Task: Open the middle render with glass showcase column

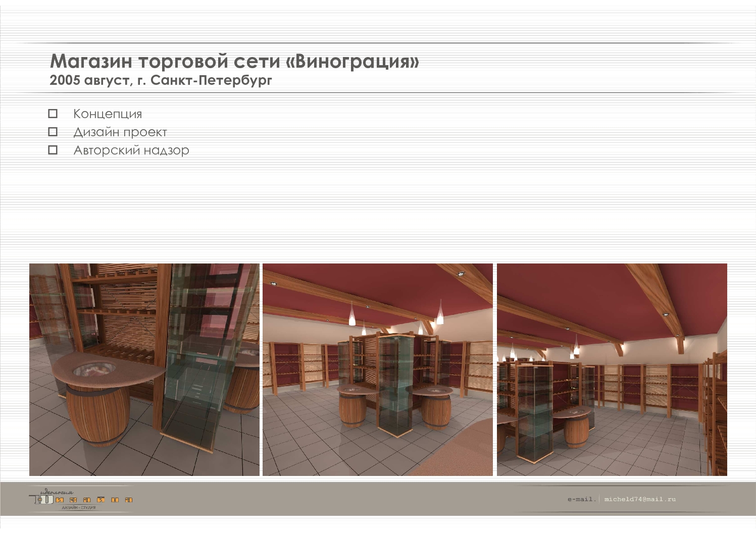Action: pyautogui.click(x=378, y=369)
